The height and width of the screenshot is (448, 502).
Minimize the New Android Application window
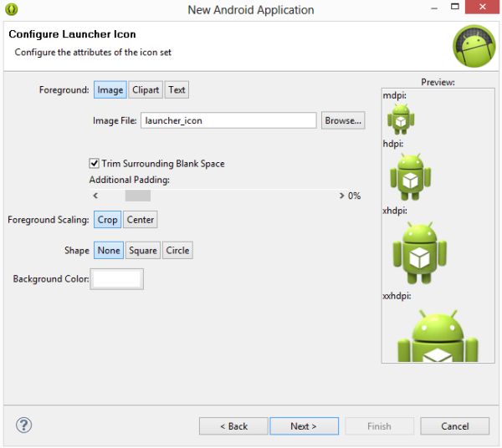pos(434,8)
